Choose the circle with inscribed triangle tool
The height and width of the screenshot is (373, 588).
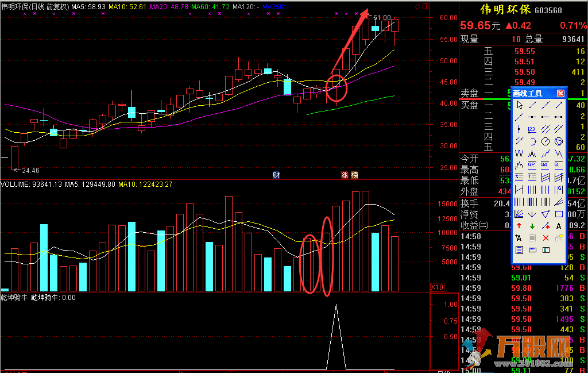pos(559,141)
